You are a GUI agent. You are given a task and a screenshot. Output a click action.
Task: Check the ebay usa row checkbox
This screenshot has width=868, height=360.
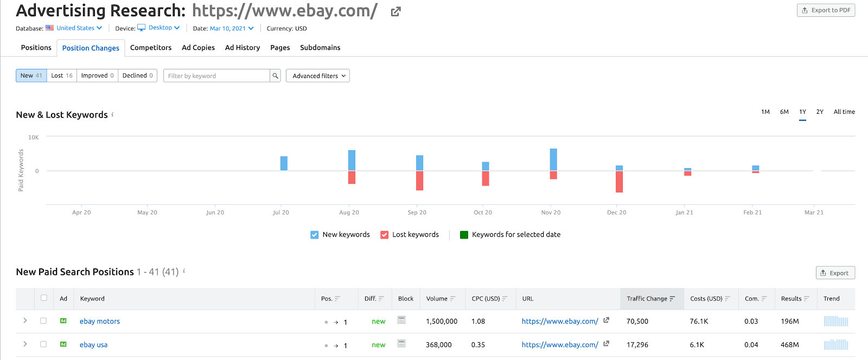tap(43, 344)
